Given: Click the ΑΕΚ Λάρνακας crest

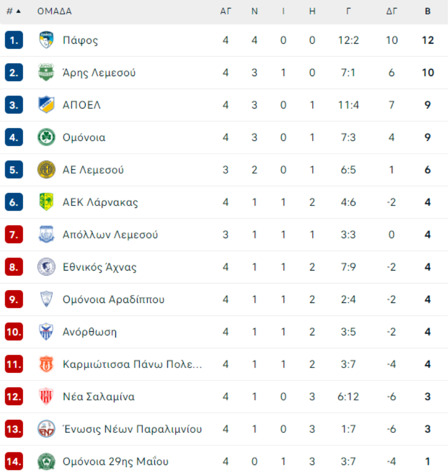Looking at the screenshot, I should [x=46, y=202].
